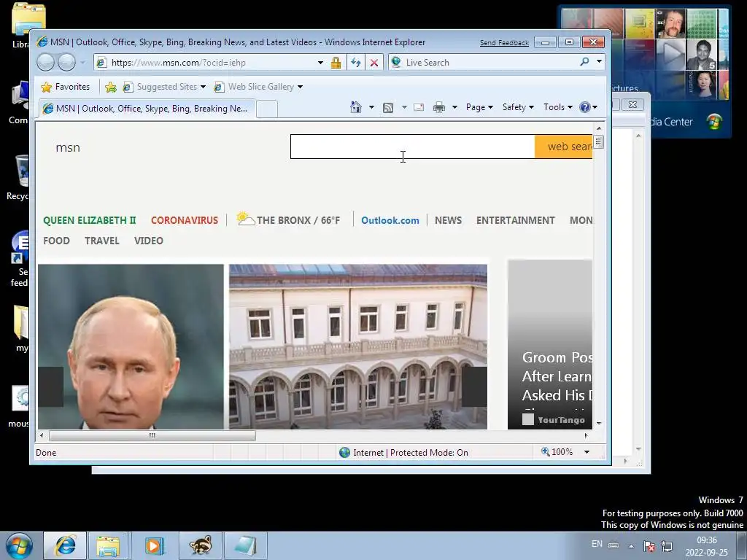Click the Home icon in the command bar

(x=356, y=107)
